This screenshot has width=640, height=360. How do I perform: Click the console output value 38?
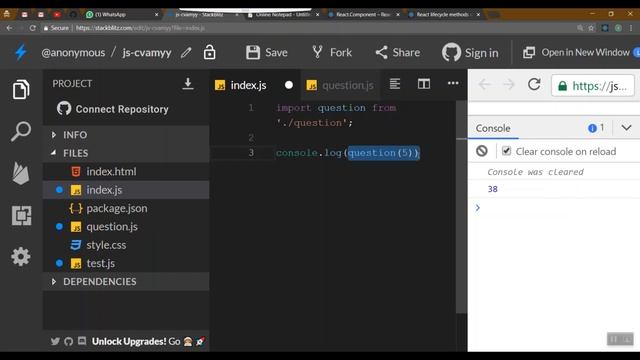click(493, 189)
